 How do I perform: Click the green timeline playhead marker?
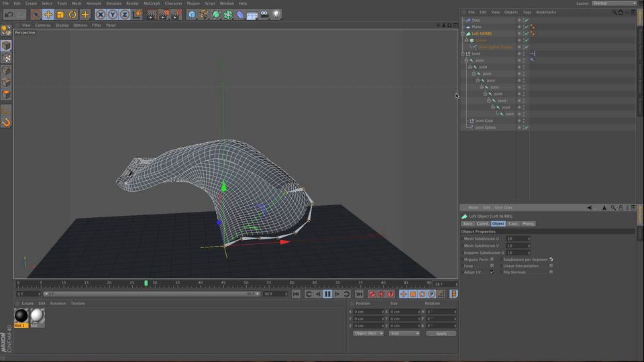146,283
